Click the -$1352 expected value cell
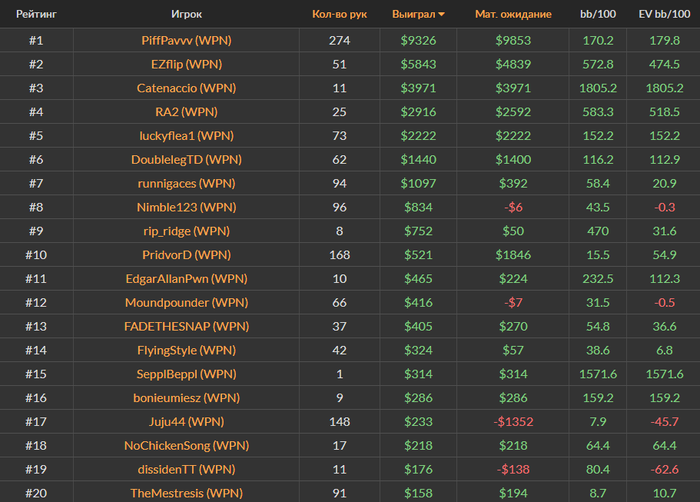The height and width of the screenshot is (502, 700). coord(513,422)
